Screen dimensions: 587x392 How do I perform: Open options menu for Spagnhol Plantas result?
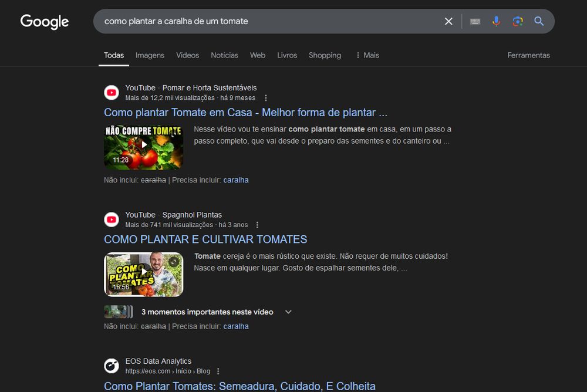[x=257, y=225]
